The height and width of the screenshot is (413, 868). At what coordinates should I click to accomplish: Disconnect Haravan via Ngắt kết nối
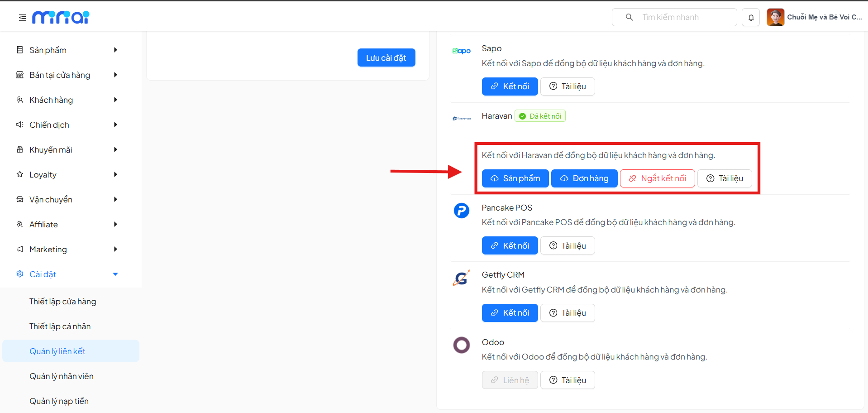point(657,178)
